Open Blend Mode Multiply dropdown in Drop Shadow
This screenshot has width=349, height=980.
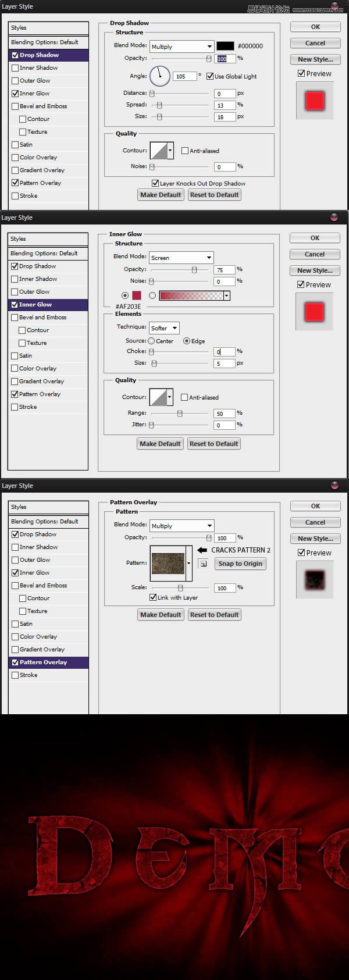click(182, 47)
